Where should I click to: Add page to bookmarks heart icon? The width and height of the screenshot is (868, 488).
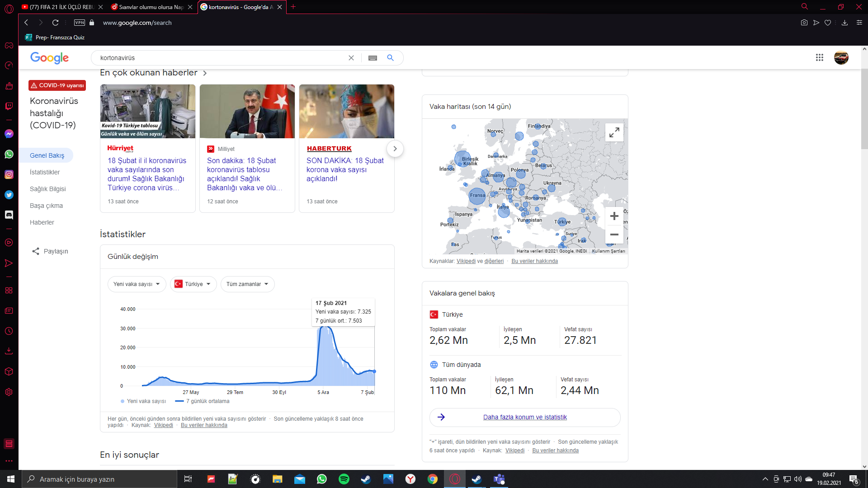pyautogui.click(x=828, y=23)
